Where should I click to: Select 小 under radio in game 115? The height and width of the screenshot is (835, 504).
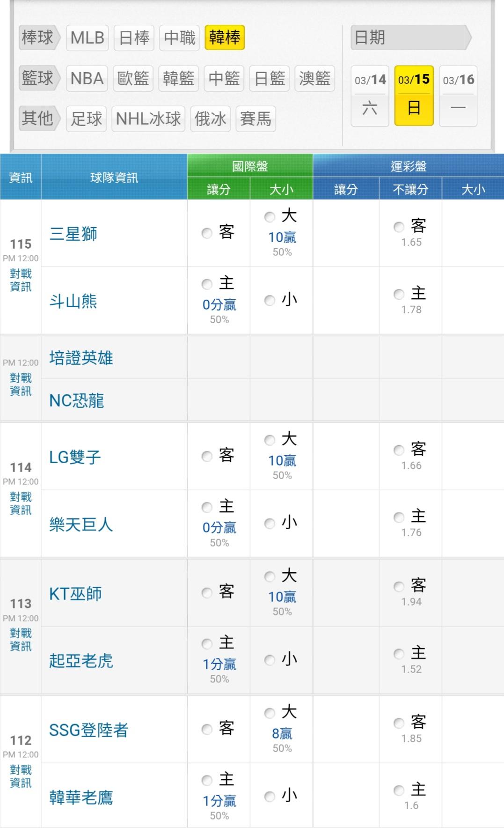(270, 300)
